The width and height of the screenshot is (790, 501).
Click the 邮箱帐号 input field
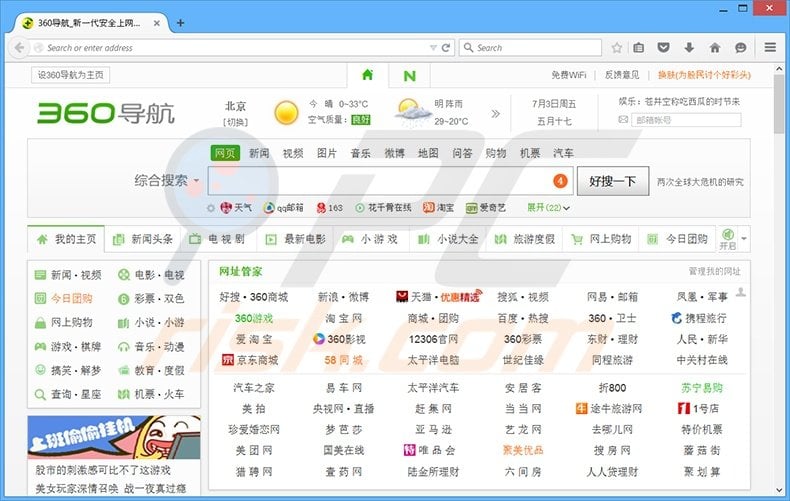click(x=686, y=120)
